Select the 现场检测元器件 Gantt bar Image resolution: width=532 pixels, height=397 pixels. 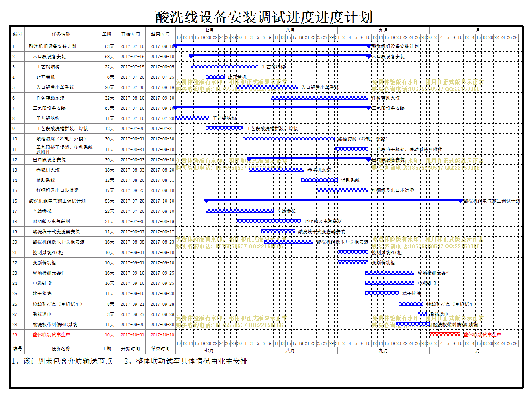click(x=390, y=273)
